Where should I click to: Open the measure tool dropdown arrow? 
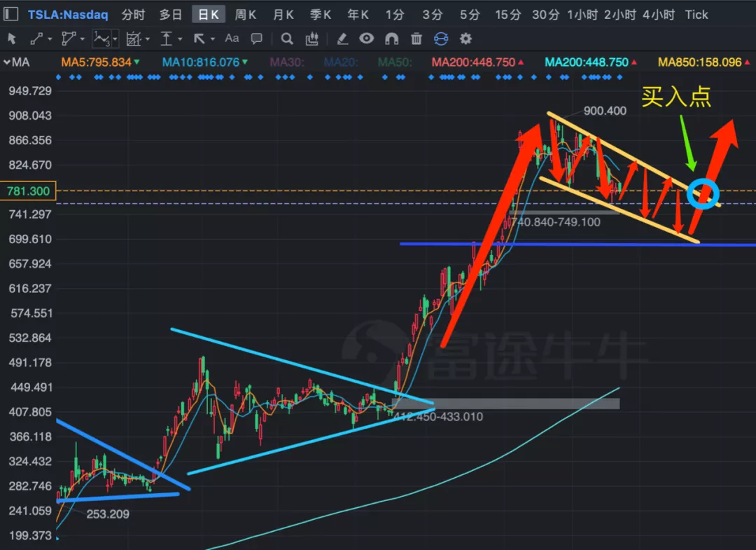click(180, 39)
